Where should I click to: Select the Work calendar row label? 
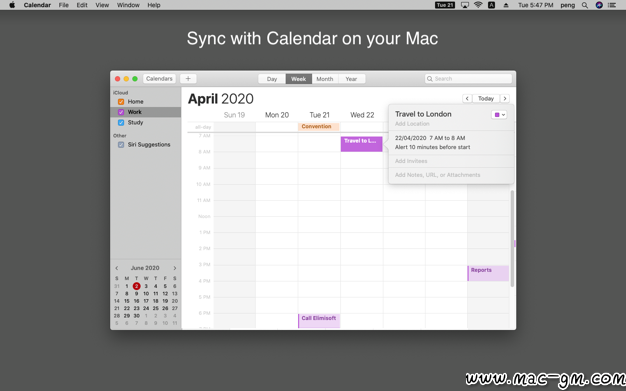pos(135,112)
